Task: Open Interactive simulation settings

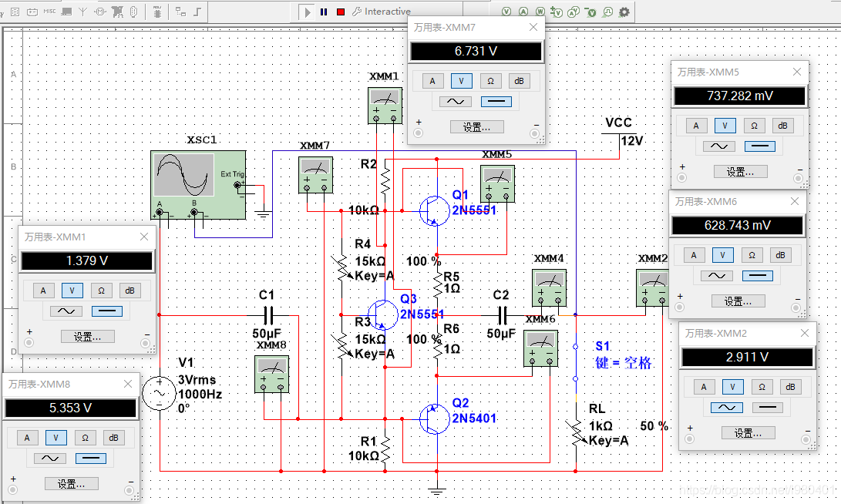Action: (382, 12)
